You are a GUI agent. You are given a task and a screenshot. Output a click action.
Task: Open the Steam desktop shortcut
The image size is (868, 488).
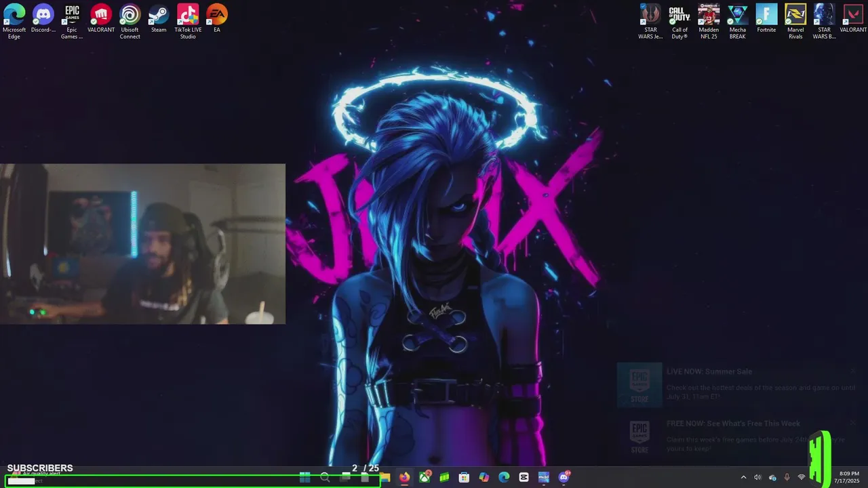pyautogui.click(x=159, y=19)
